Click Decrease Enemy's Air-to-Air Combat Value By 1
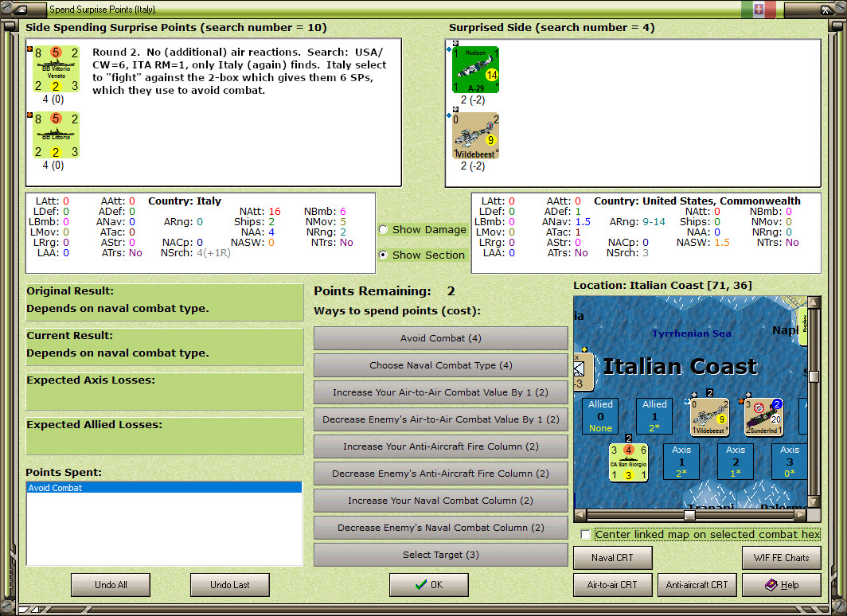Image resolution: width=847 pixels, height=616 pixels. [x=441, y=419]
